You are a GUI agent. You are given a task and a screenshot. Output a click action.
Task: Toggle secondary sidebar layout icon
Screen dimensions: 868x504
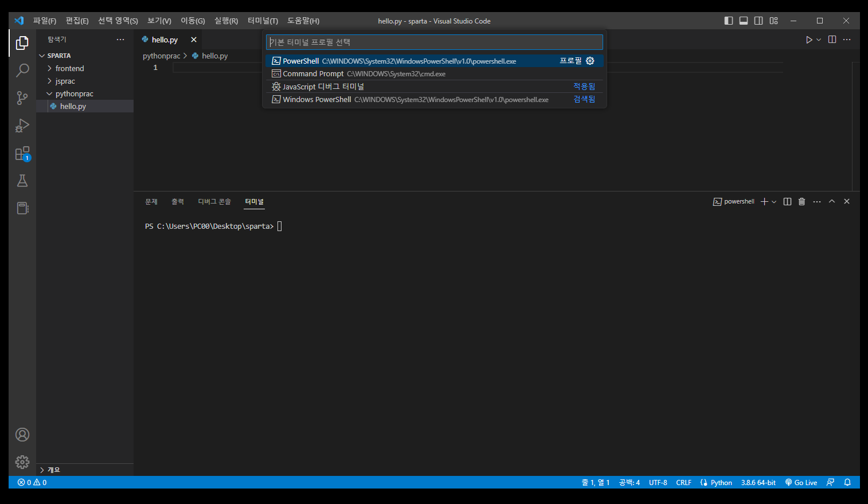pyautogui.click(x=758, y=21)
